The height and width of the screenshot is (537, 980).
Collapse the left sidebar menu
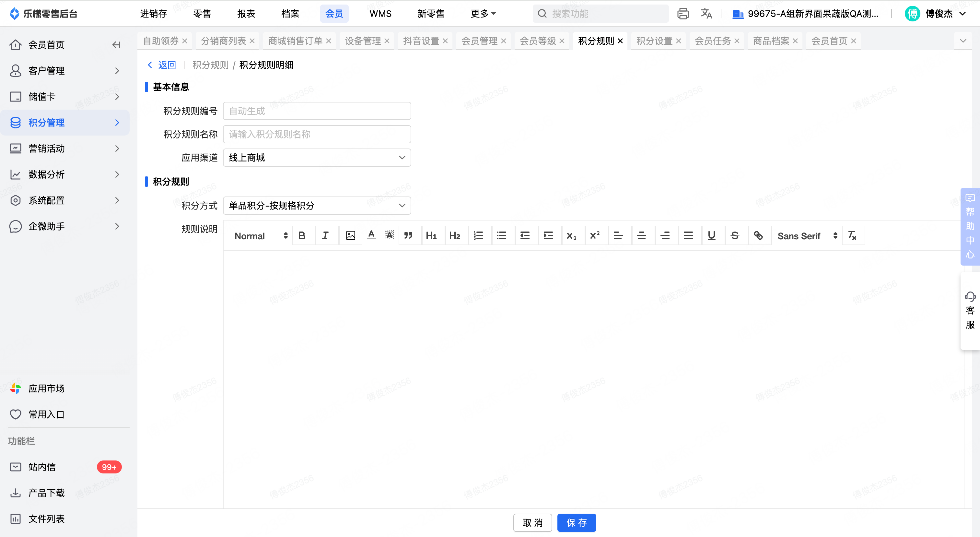click(x=116, y=45)
